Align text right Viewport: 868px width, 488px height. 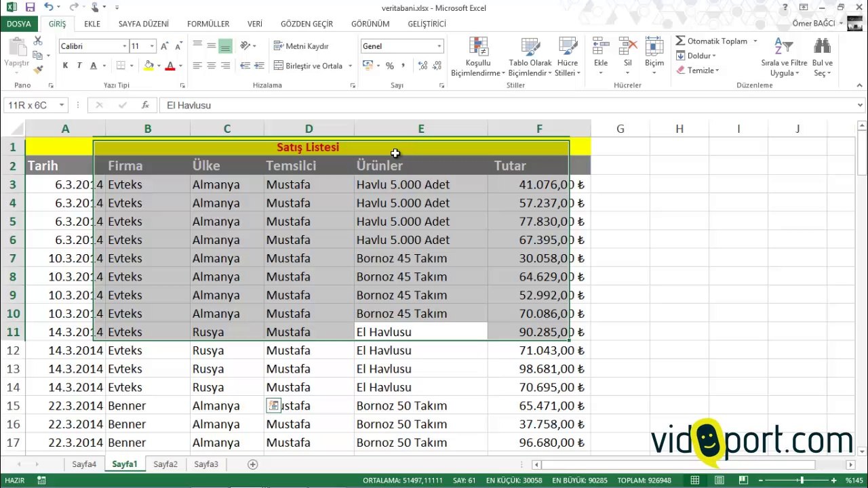coord(225,66)
